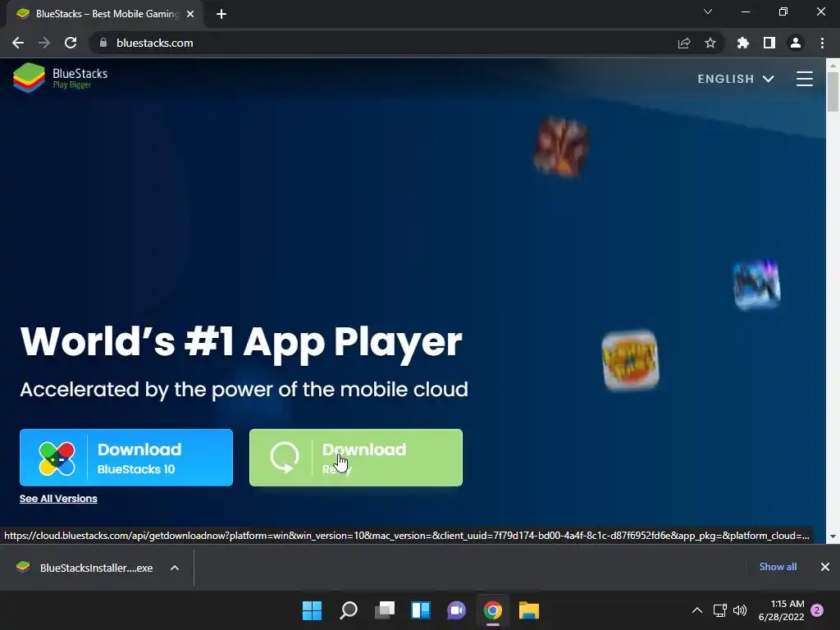Open the notification badge showing 2
This screenshot has width=840, height=630.
(x=817, y=610)
